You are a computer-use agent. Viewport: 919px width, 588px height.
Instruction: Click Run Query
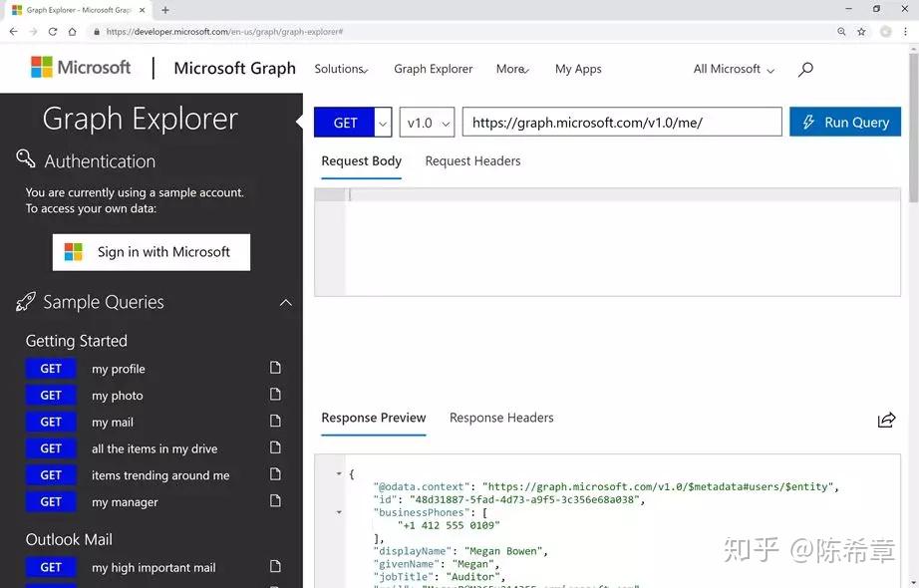[844, 122]
